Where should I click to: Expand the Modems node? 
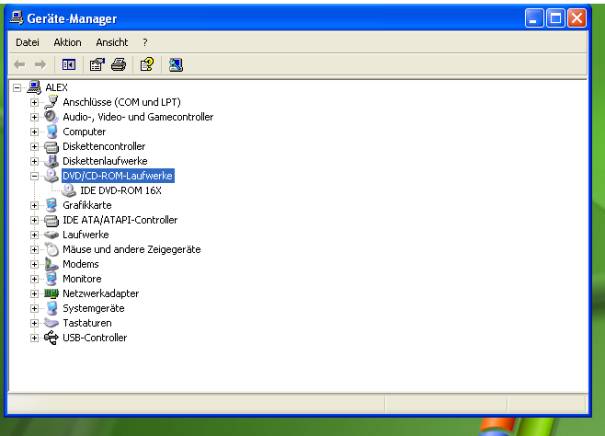click(x=36, y=264)
